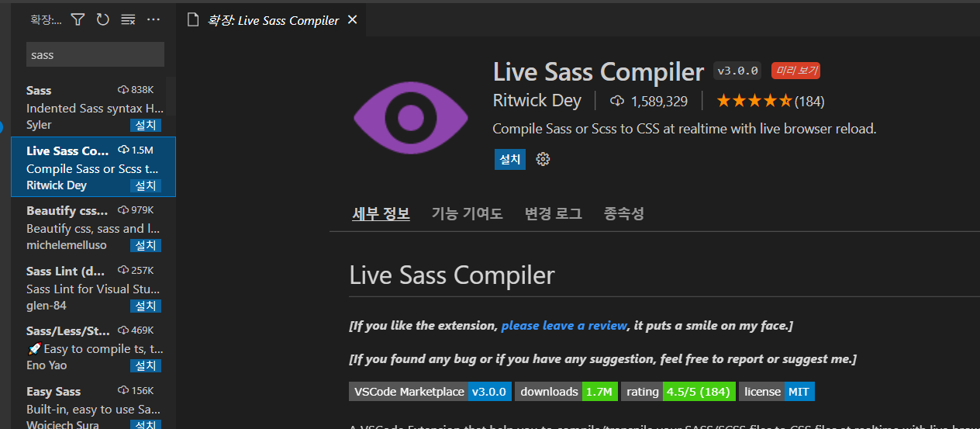Close the Live Sass Compiler tab
This screenshot has width=980, height=429.
pyautogui.click(x=352, y=19)
